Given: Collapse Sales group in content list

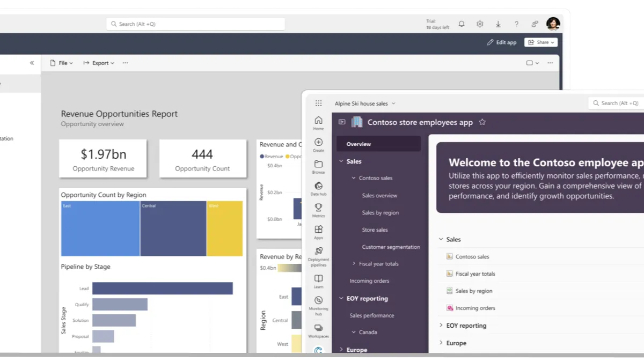Looking at the screenshot, I should point(441,240).
